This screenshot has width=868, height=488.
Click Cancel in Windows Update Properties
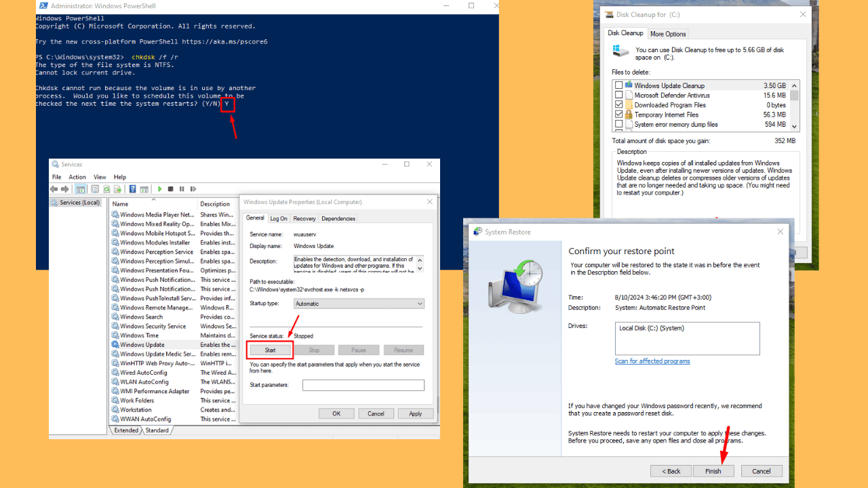[376, 413]
